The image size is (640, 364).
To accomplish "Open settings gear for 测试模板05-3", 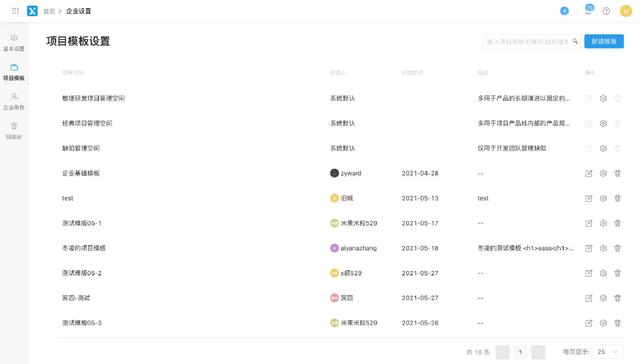I will click(x=603, y=323).
